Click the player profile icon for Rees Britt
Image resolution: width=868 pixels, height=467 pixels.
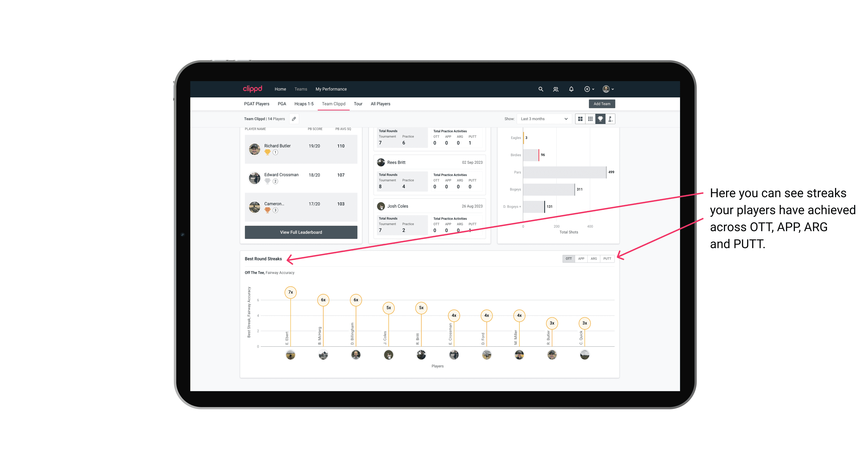click(379, 163)
